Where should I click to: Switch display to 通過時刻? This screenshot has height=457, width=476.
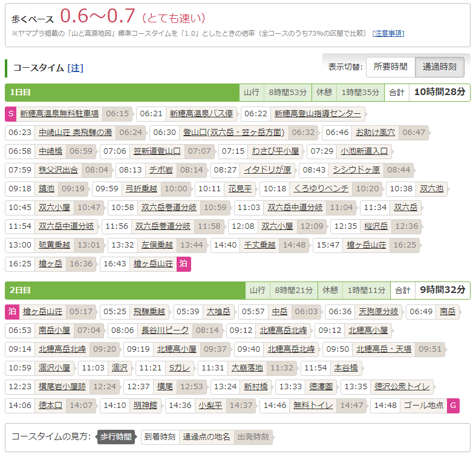[440, 67]
